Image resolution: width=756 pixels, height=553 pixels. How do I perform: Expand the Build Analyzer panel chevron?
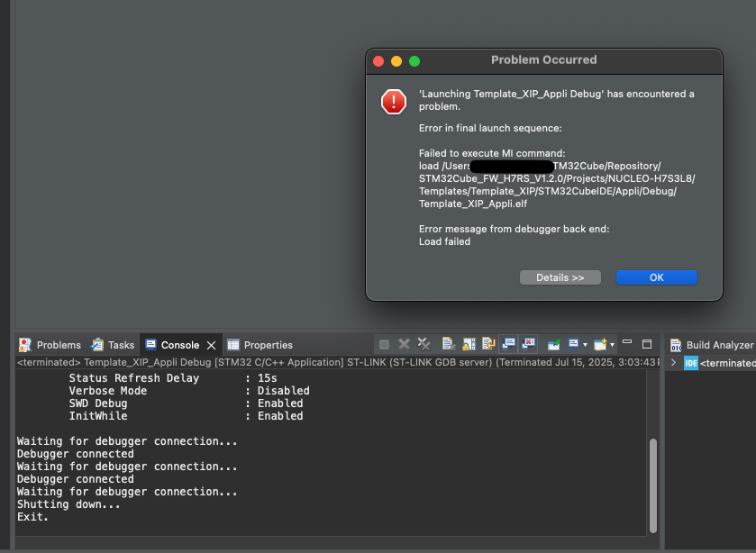pos(673,363)
